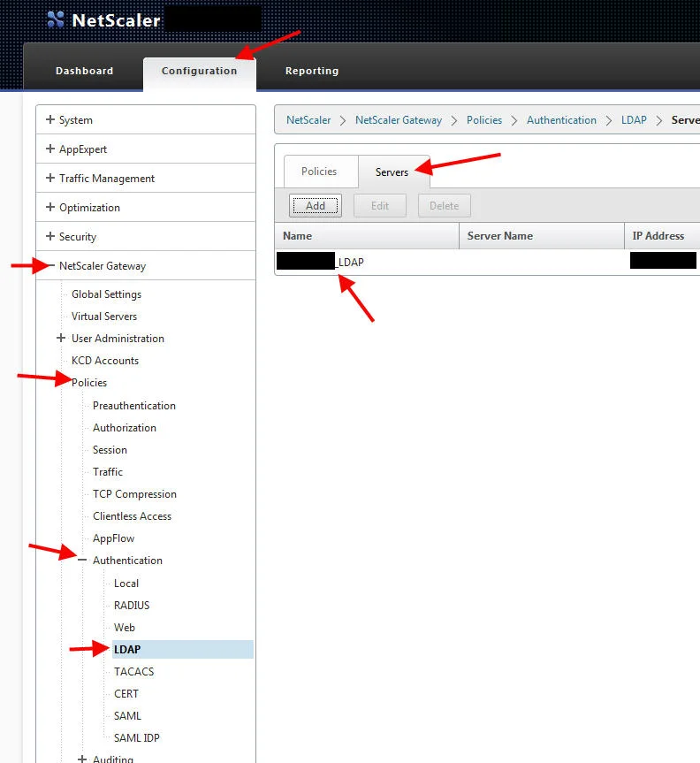This screenshot has width=700, height=763.
Task: Expand the AppExpert plus icon
Action: point(49,149)
